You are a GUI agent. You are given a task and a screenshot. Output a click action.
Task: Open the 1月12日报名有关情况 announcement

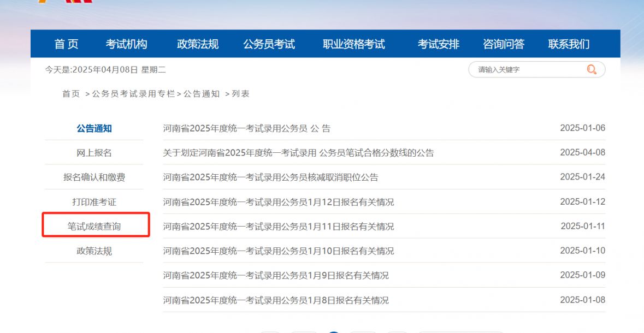[x=278, y=202]
